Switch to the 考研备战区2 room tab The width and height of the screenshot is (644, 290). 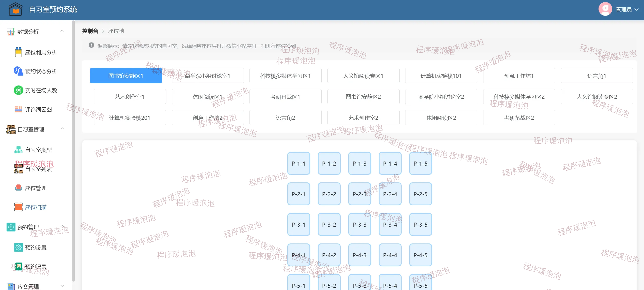(x=519, y=118)
